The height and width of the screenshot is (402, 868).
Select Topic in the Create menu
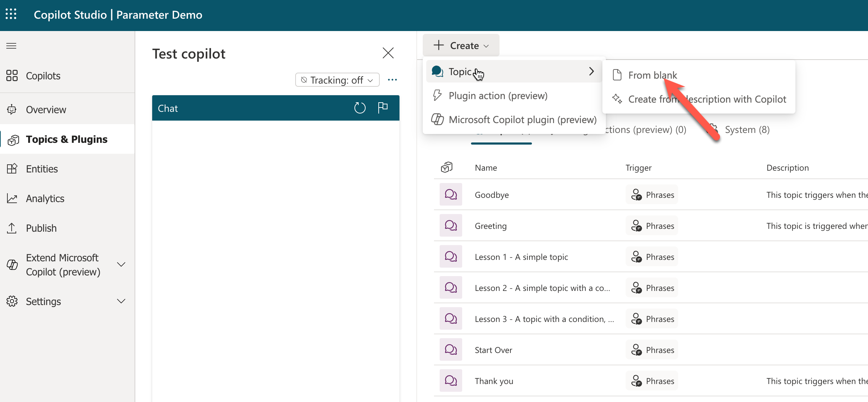click(514, 71)
